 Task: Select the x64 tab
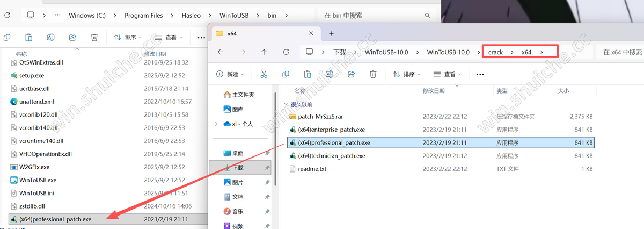click(x=267, y=33)
